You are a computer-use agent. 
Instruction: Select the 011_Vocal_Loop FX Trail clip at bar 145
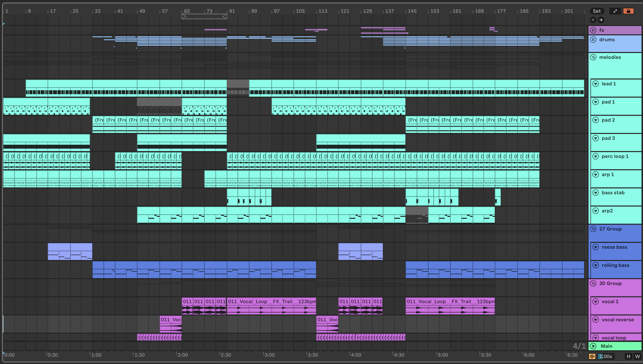pyautogui.click(x=450, y=306)
